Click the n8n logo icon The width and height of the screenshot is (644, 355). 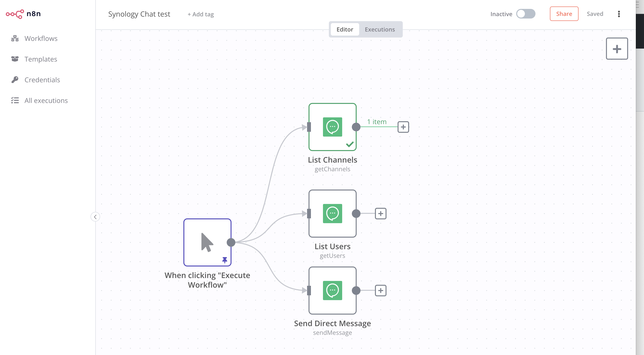(15, 14)
